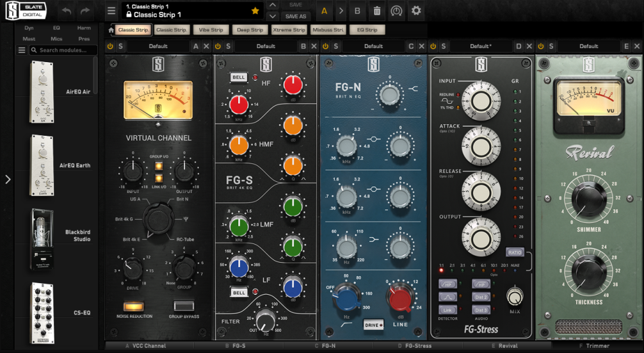Filter modules by Dyn category
The image size is (644, 353).
coord(29,28)
